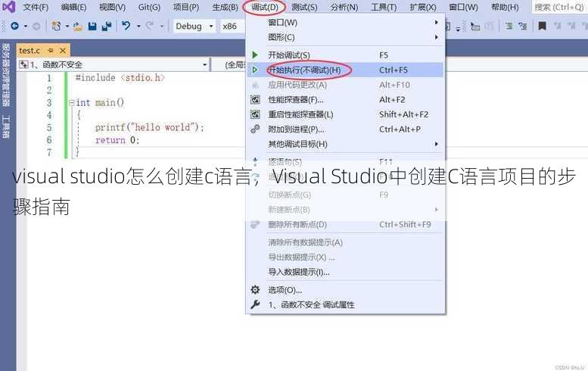588x371 pixels.
Task: Click the save file floppy icon
Action: coord(92,26)
